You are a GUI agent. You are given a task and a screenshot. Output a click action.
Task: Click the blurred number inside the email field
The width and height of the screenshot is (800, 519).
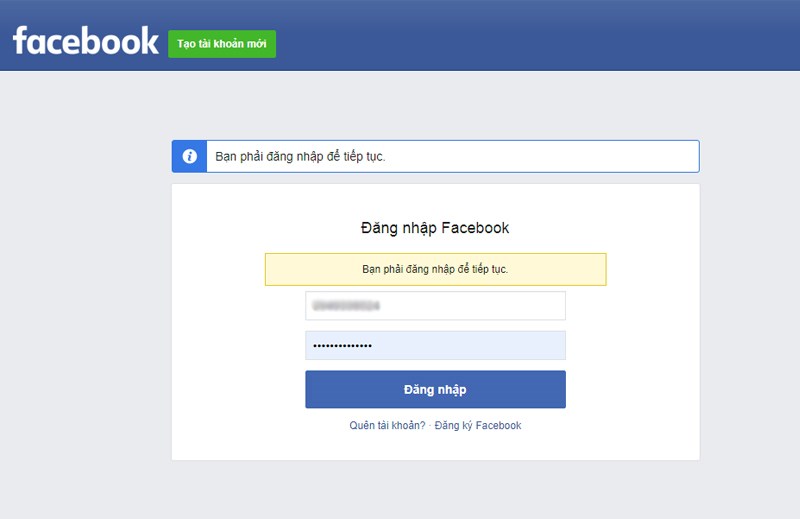click(x=346, y=306)
